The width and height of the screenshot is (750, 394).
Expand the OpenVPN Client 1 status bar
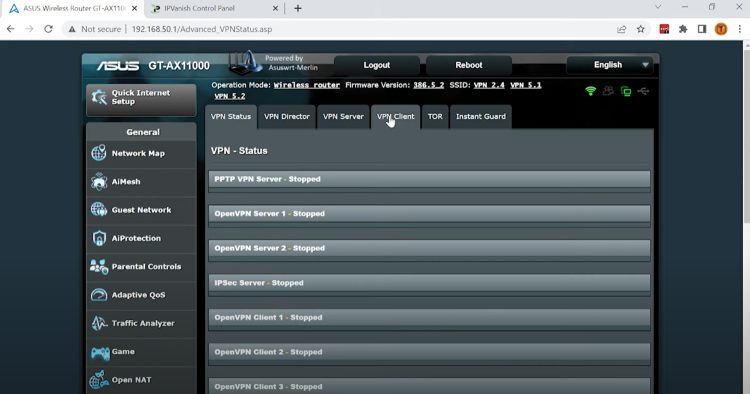(x=429, y=317)
